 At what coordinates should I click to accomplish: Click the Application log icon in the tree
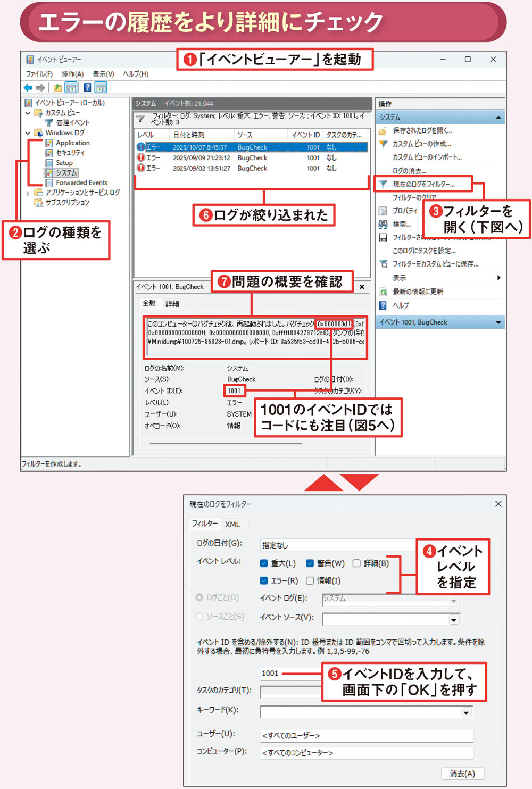pos(49,143)
